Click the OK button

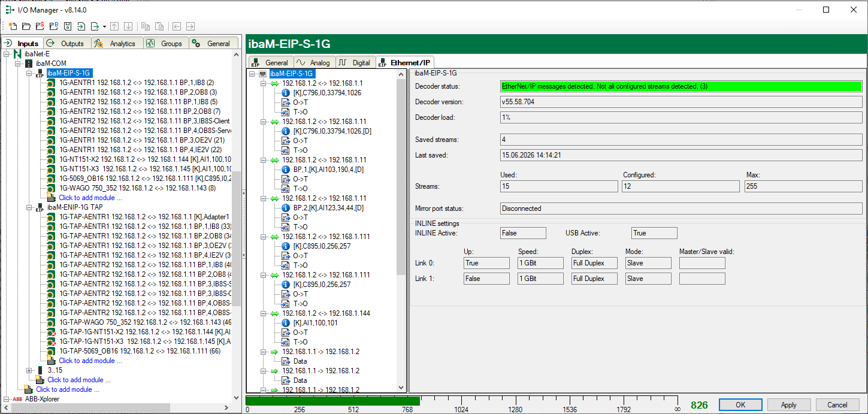coord(740,405)
